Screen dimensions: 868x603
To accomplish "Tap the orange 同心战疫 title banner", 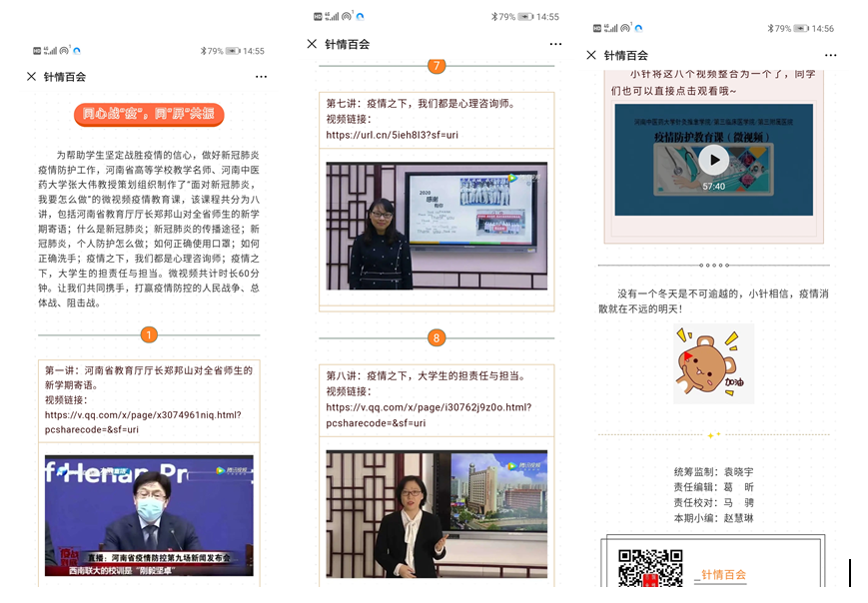I will click(149, 114).
